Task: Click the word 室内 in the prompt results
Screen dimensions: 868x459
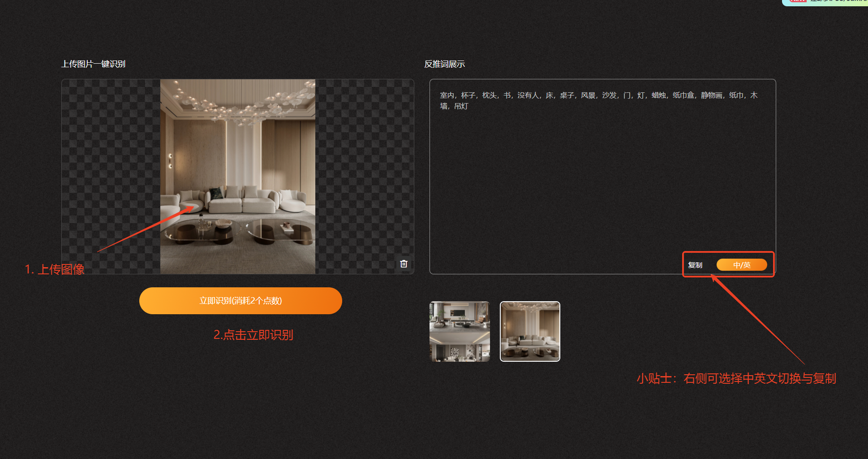Action: point(447,95)
